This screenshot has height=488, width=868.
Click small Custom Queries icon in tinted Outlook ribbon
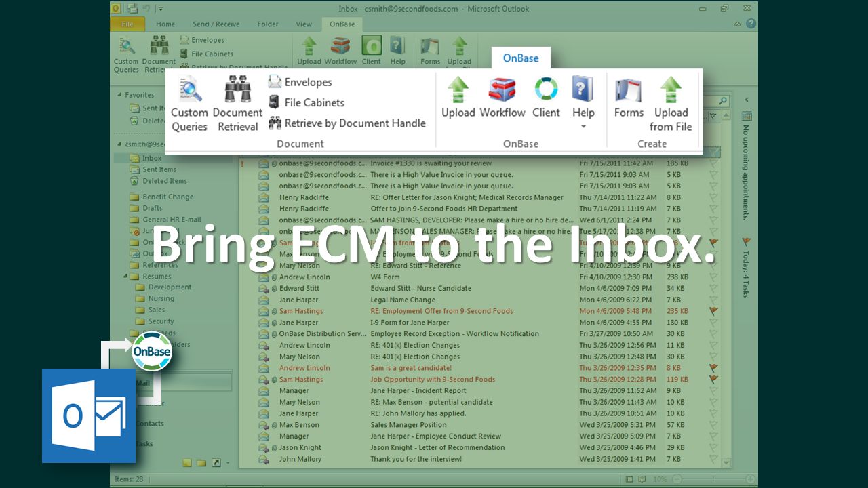(126, 46)
